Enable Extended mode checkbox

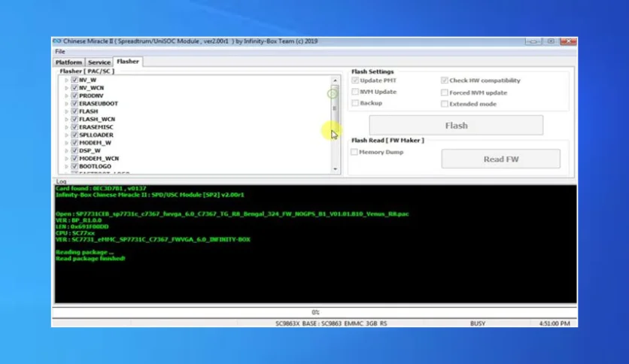(x=445, y=104)
